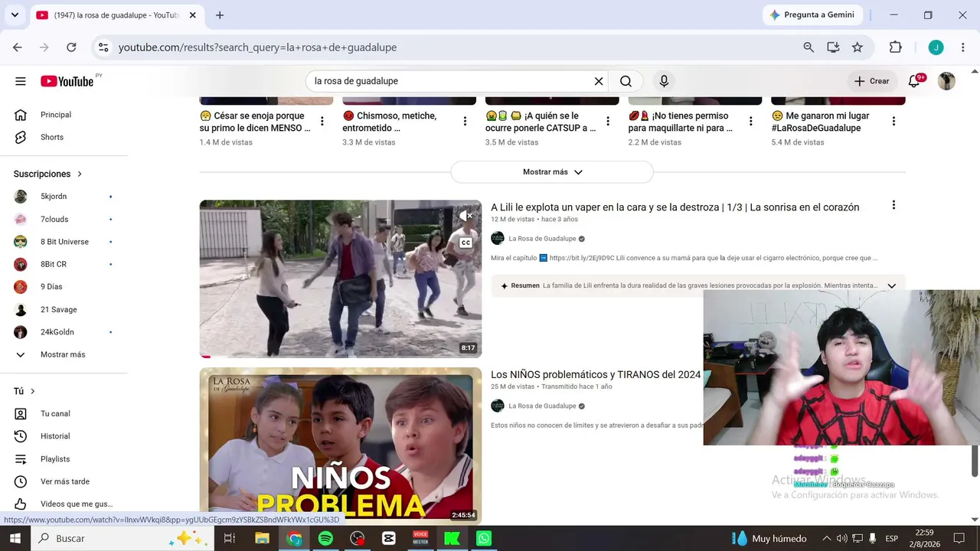Viewport: 980px width, 551px height.
Task: Open the YouTube guide hamburger menu
Action: point(21,81)
